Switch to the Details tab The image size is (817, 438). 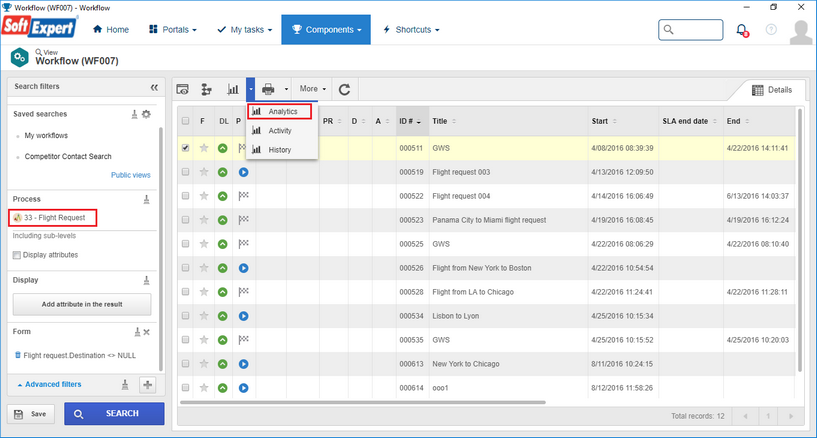point(772,90)
